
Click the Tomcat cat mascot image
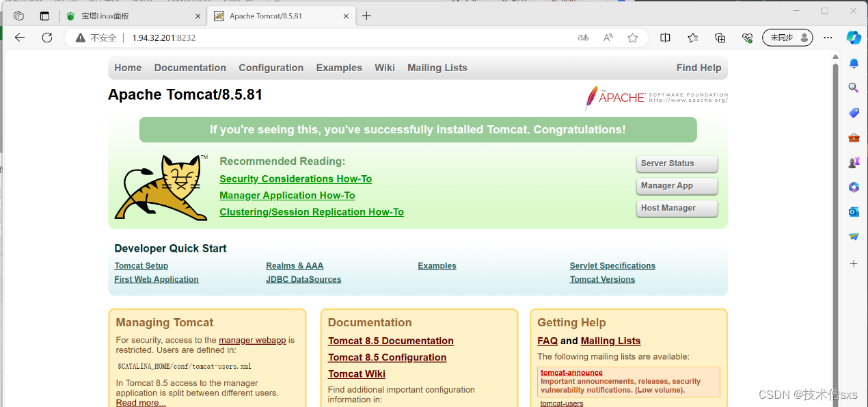pos(162,187)
